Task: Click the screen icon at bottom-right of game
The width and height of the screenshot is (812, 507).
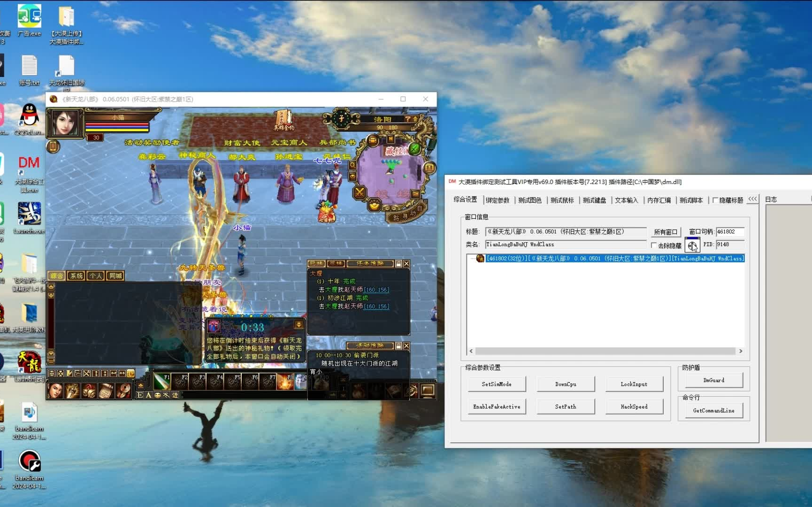Action: point(428,391)
